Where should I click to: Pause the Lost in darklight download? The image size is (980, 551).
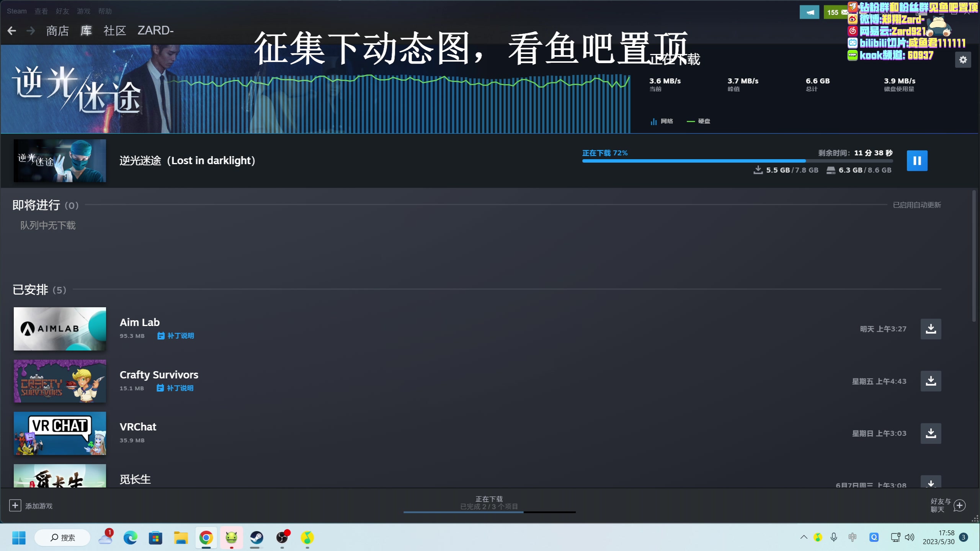pos(917,160)
